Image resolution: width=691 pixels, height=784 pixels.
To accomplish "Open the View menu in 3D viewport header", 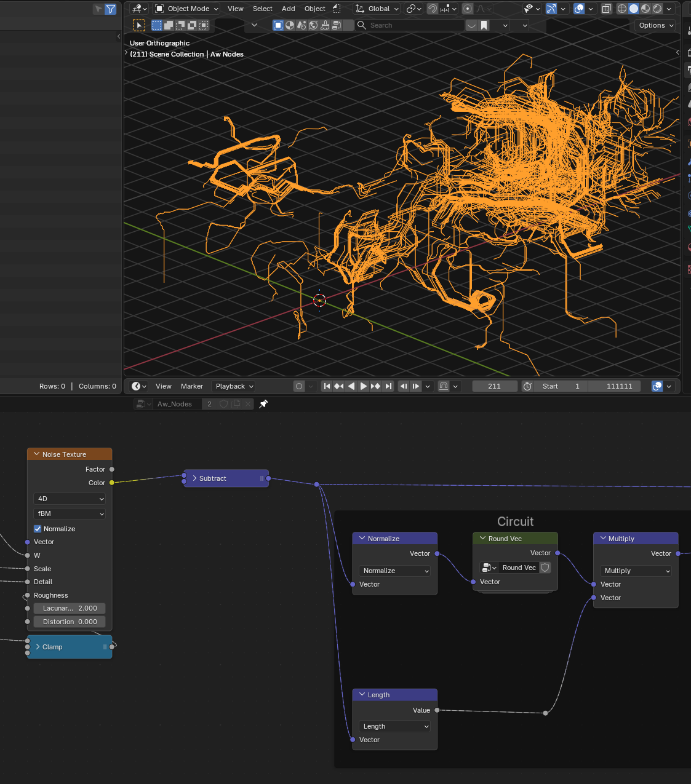I will click(x=235, y=9).
